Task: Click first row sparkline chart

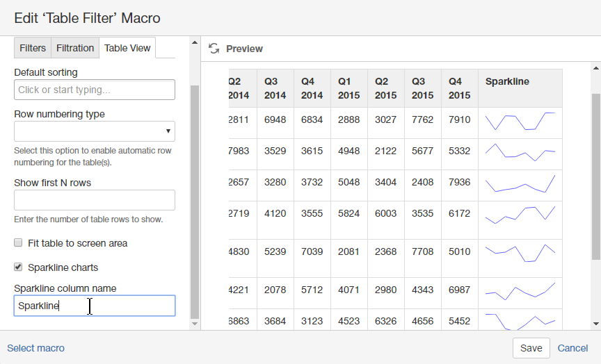Action: pyautogui.click(x=520, y=121)
